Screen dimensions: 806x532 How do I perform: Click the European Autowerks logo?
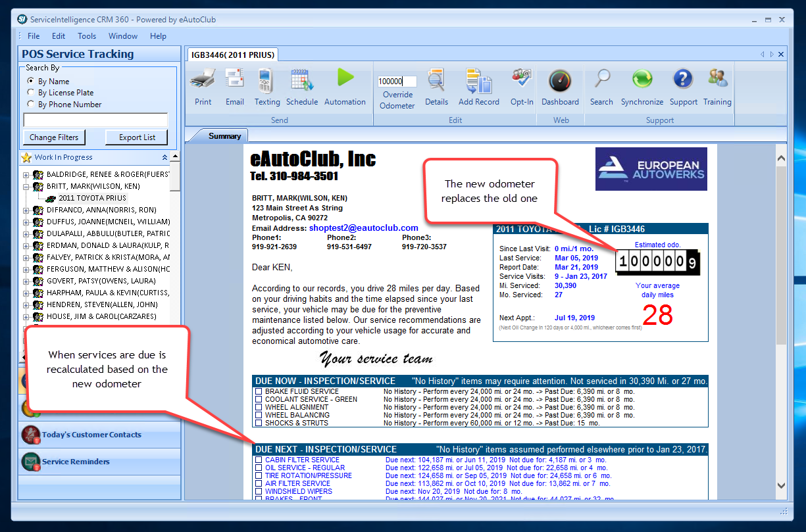(x=651, y=169)
